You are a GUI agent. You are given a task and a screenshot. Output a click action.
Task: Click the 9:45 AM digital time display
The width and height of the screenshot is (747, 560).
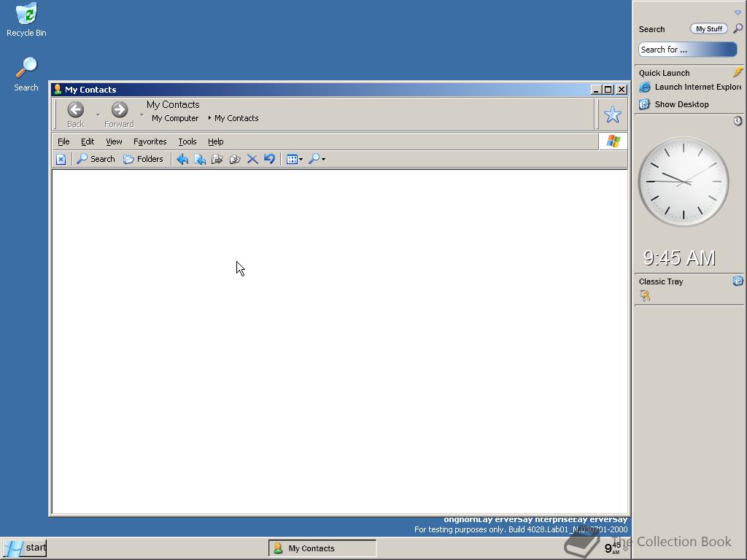(679, 258)
